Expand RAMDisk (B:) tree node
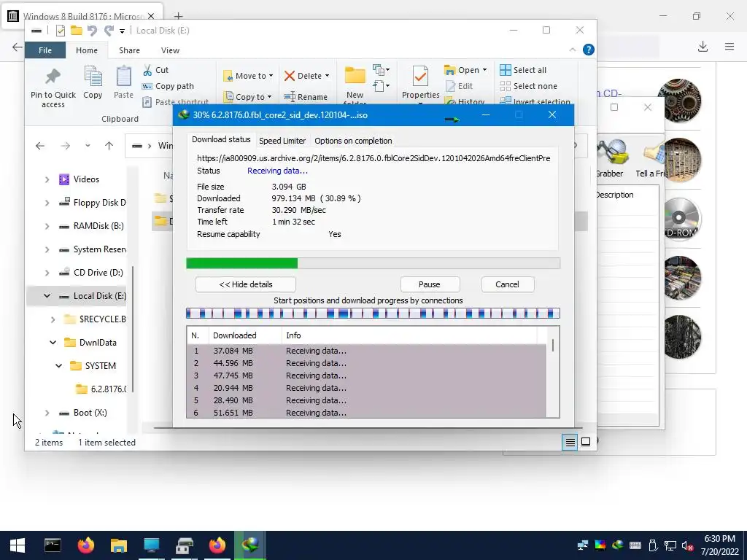The image size is (747, 560). pyautogui.click(x=47, y=226)
